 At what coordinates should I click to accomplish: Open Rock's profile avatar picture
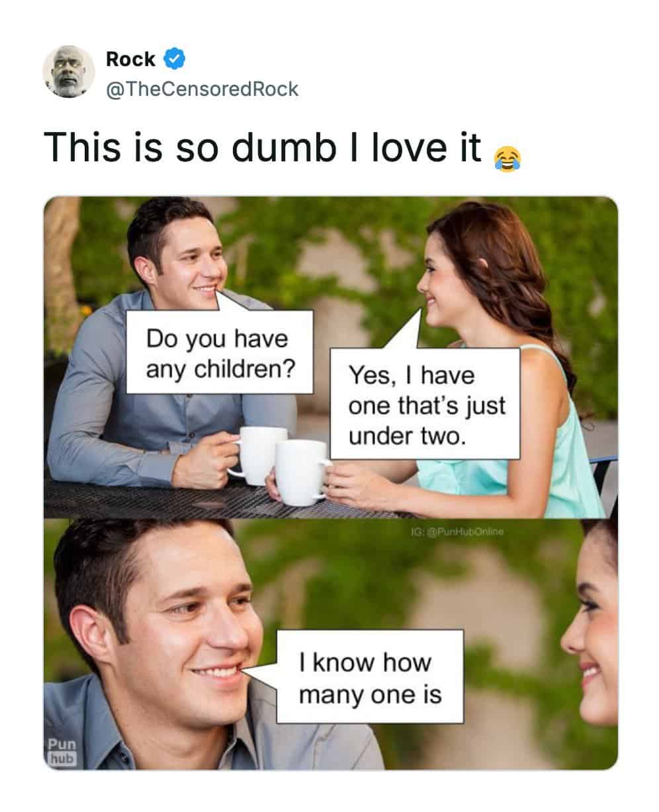click(69, 72)
